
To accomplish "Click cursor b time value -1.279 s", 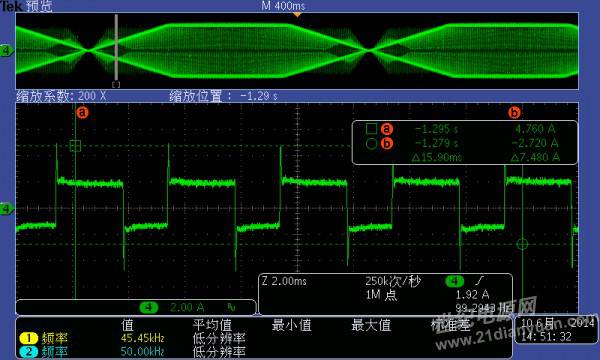I will click(x=437, y=143).
